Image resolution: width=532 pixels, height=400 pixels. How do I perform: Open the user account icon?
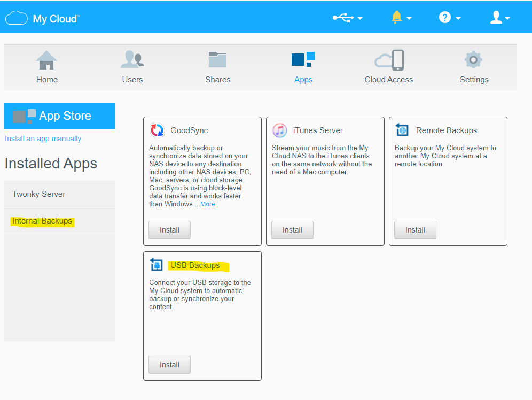coord(496,17)
